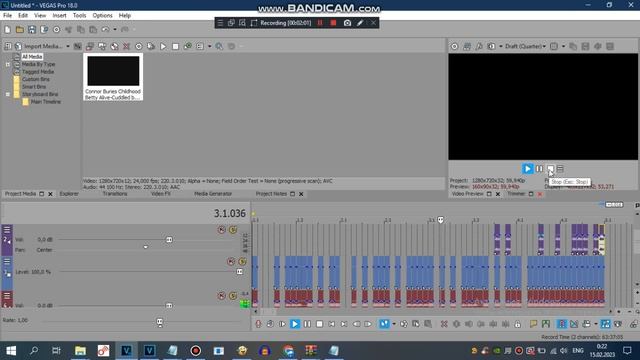Create a new project with the New icon

[x=7, y=29]
